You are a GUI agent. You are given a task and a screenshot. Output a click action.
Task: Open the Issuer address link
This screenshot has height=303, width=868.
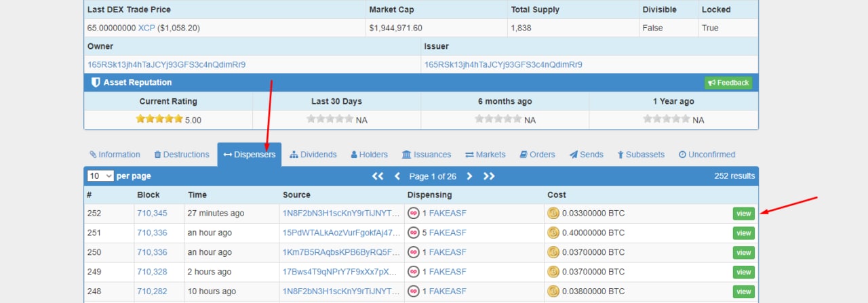503,64
